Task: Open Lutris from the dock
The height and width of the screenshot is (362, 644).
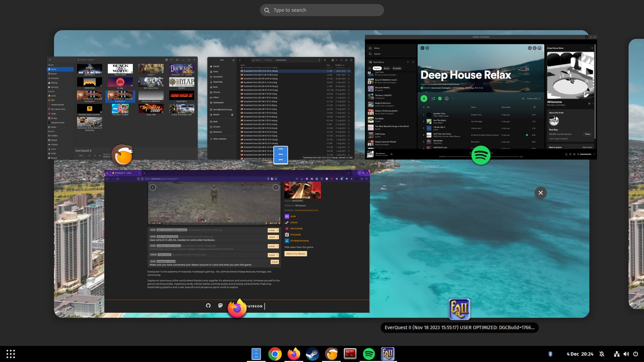Action: (331, 354)
